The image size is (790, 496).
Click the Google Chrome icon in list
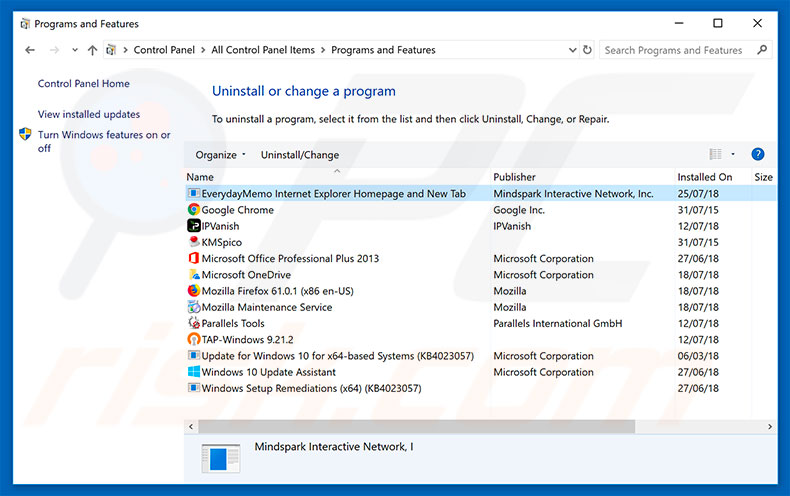(x=194, y=210)
